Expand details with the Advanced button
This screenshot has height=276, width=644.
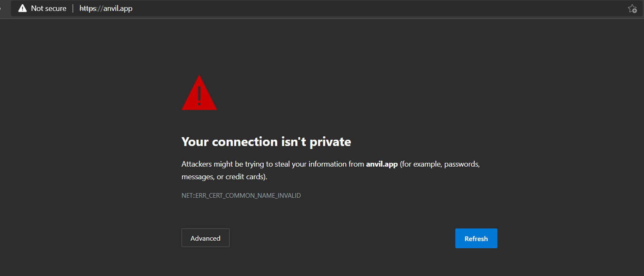(206, 238)
